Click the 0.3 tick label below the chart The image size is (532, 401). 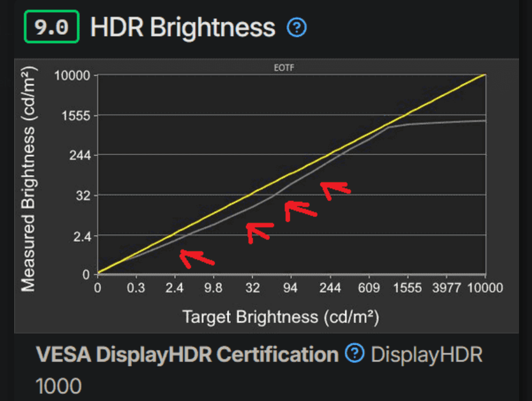pyautogui.click(x=136, y=288)
